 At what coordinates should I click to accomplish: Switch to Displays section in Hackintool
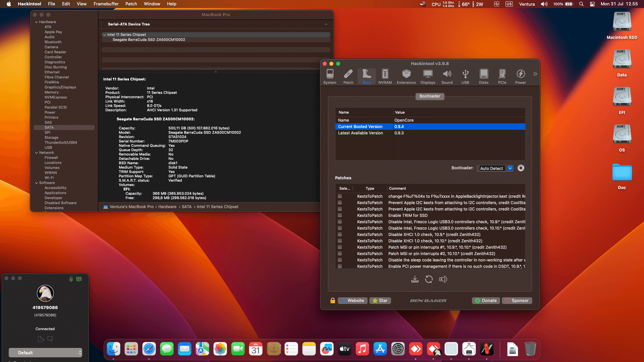[428, 76]
